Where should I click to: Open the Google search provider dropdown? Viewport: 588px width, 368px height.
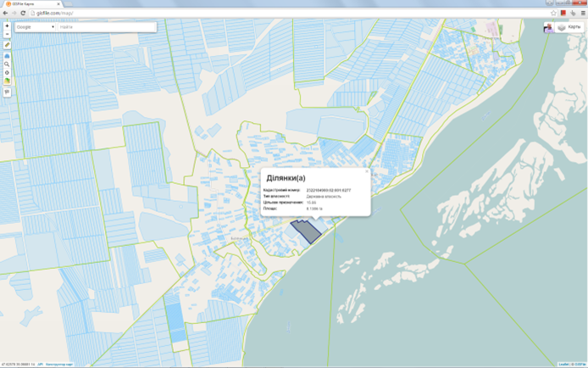(35, 27)
